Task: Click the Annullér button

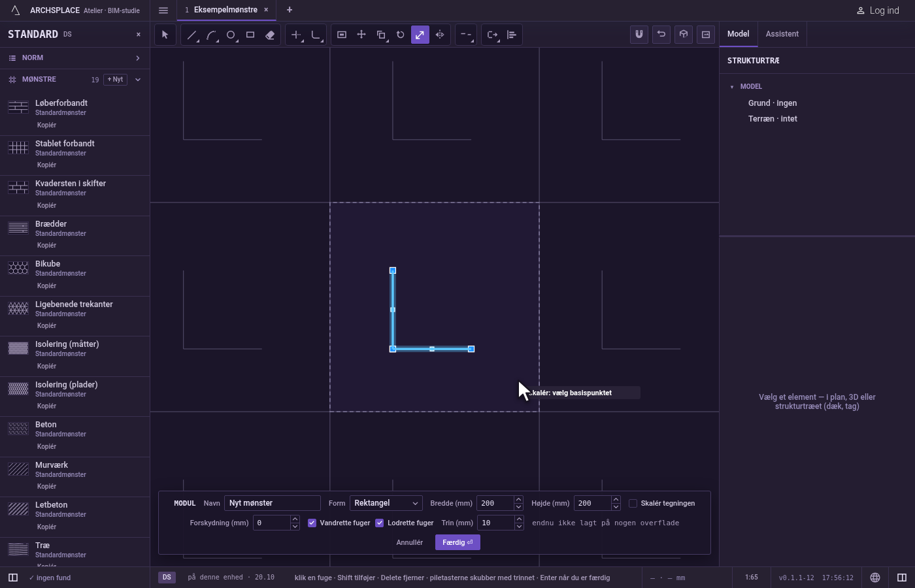Action: point(410,542)
